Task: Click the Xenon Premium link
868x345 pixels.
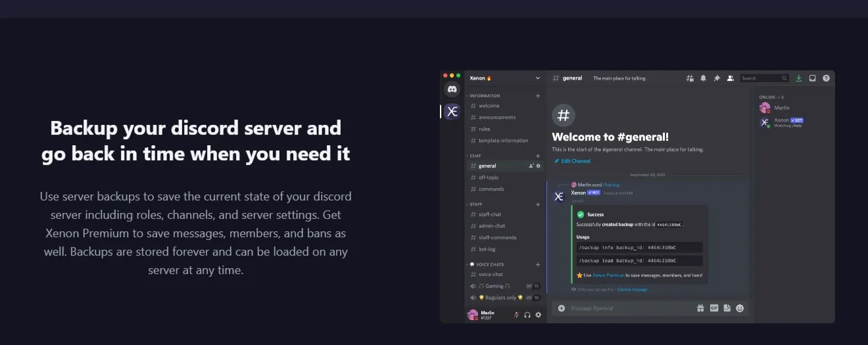Action: pos(608,275)
